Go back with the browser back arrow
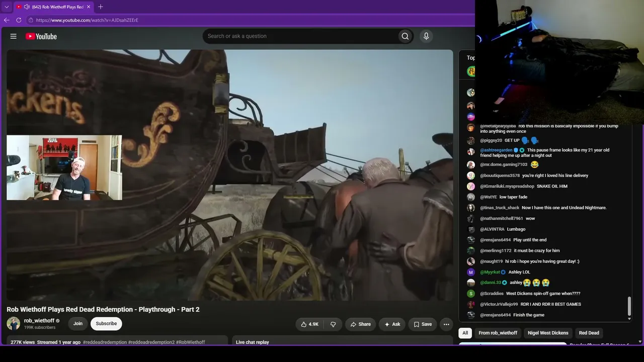Screen dimensions: 644x362 click(7, 20)
